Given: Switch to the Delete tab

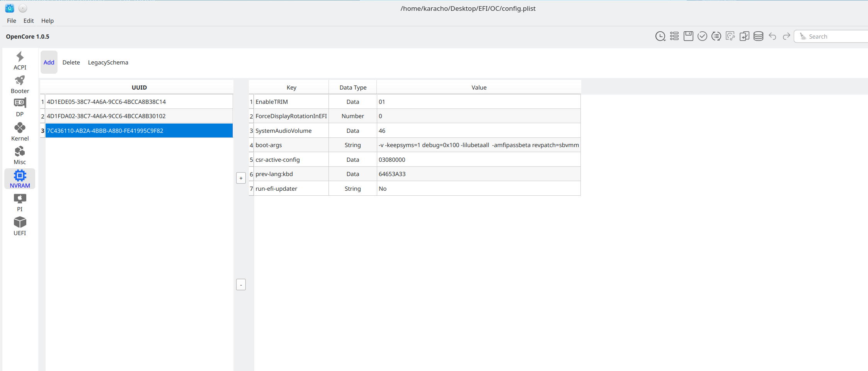Looking at the screenshot, I should (71, 63).
